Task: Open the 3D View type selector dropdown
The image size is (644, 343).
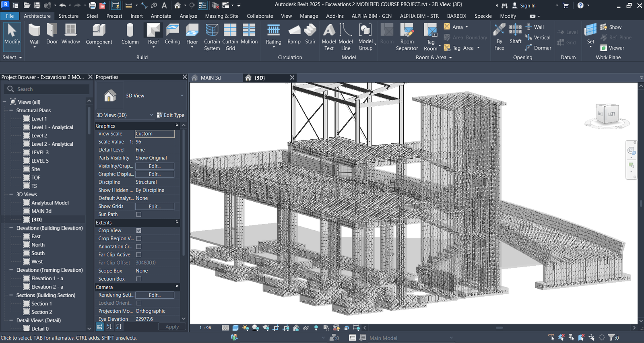Action: 182,96
